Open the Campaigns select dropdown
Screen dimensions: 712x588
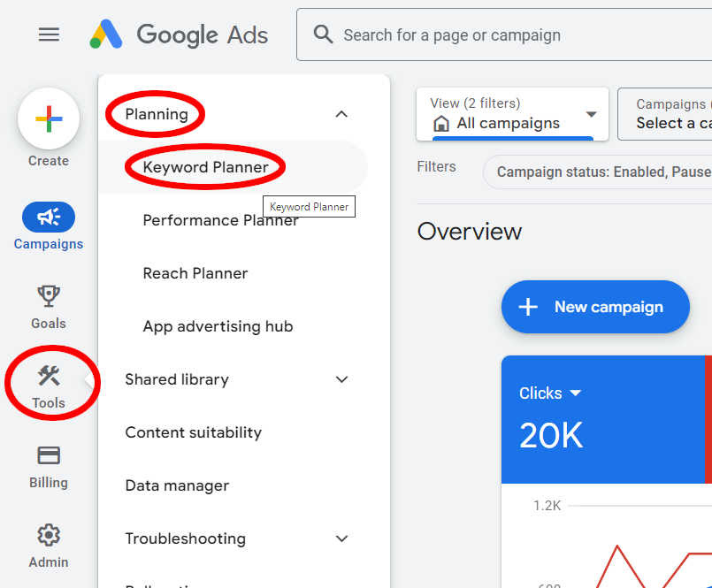pyautogui.click(x=665, y=114)
